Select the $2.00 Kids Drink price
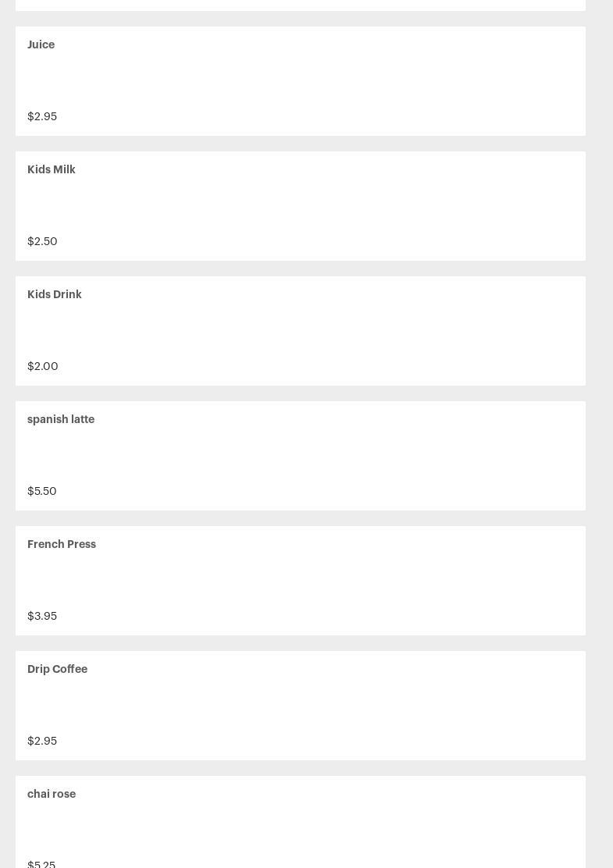 (43, 366)
